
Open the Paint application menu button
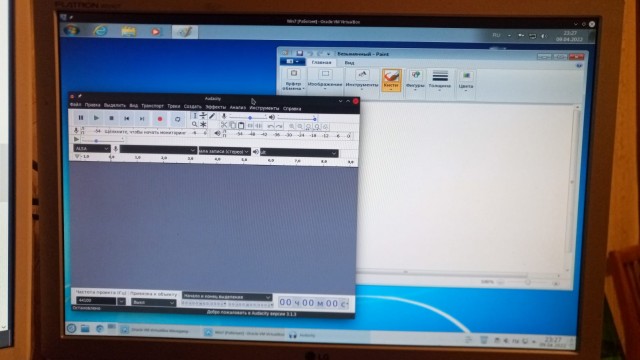(292, 62)
